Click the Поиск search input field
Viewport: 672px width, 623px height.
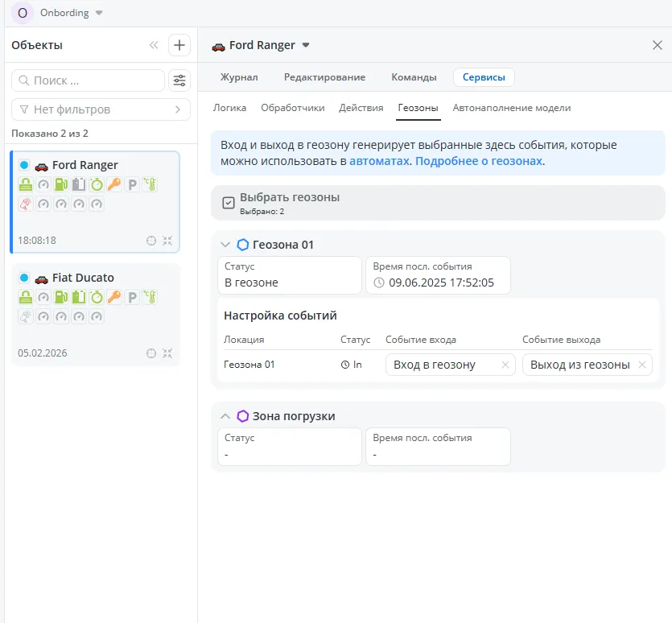[93, 80]
